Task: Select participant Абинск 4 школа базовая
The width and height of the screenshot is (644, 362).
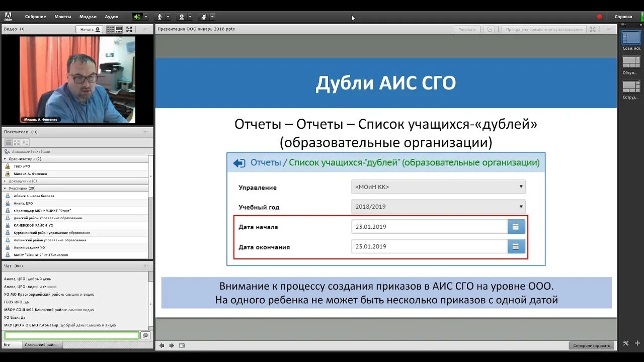Action: 75,196
